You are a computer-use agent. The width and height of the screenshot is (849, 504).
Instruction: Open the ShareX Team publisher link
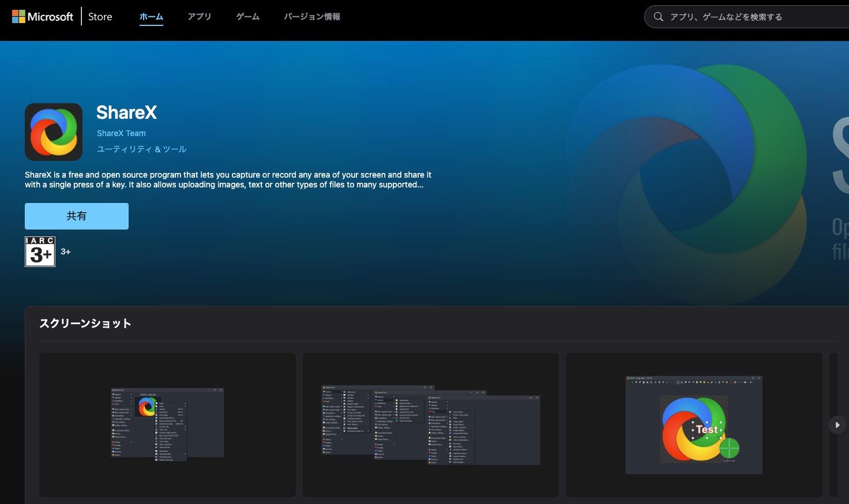point(121,133)
